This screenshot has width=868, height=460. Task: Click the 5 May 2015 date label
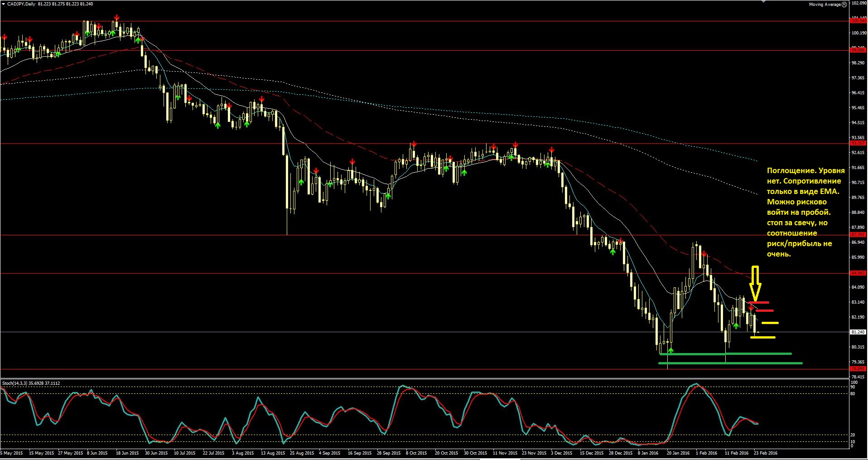point(12,453)
